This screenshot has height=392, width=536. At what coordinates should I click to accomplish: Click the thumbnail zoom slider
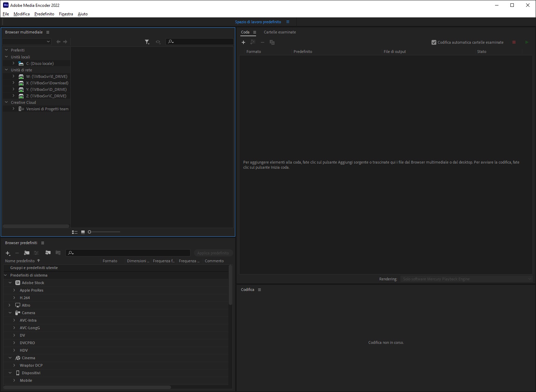(104, 232)
